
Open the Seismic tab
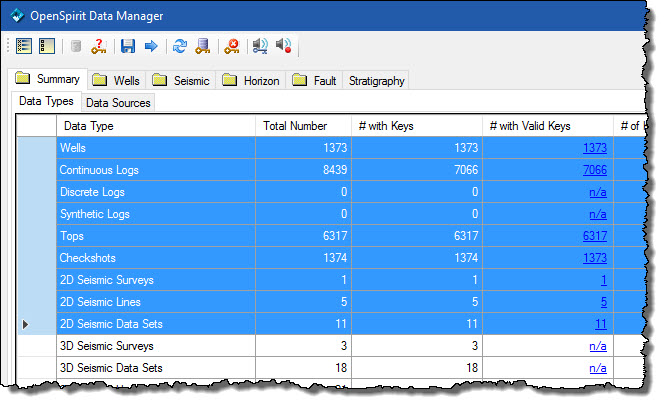coord(184,80)
